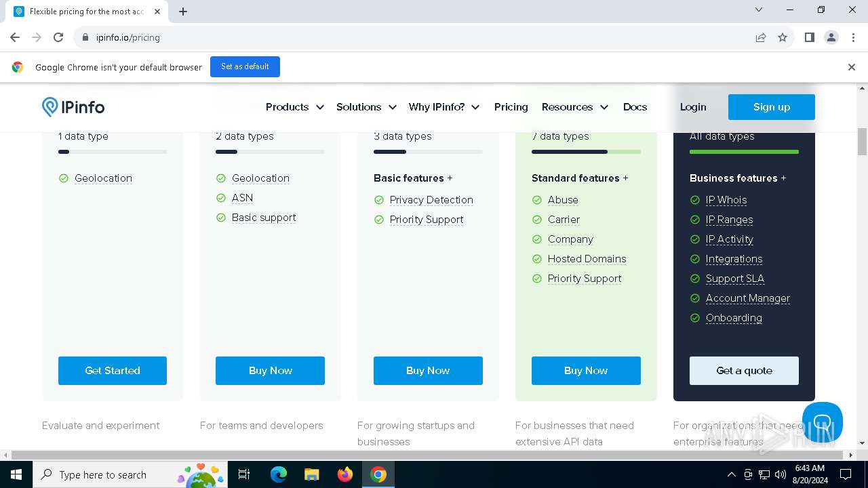Open volume control in system tray
Image resolution: width=868 pixels, height=488 pixels.
pos(781,474)
